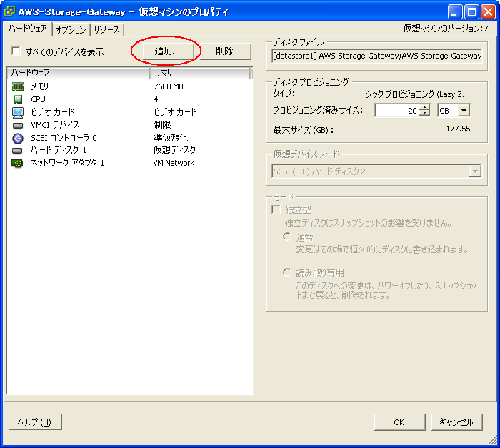Screen dimensions: 500x448
Task: Click the Remove (削除) button
Action: (x=224, y=51)
